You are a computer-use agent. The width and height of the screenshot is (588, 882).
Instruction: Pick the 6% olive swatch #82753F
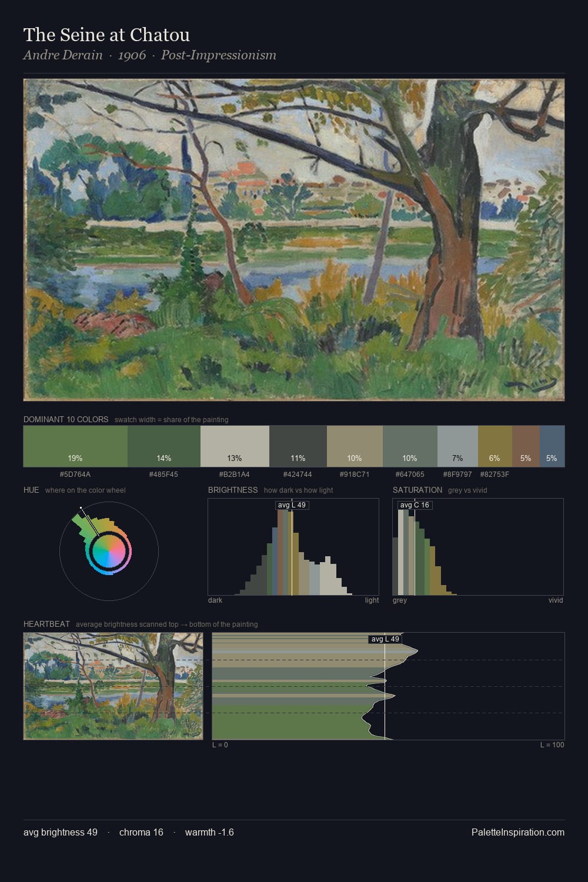[x=495, y=446]
